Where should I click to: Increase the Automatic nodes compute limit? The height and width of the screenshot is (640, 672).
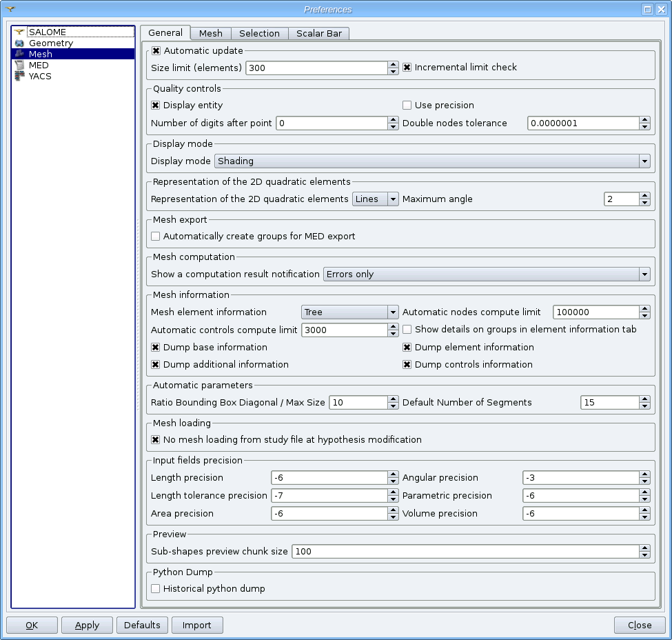[644, 309]
